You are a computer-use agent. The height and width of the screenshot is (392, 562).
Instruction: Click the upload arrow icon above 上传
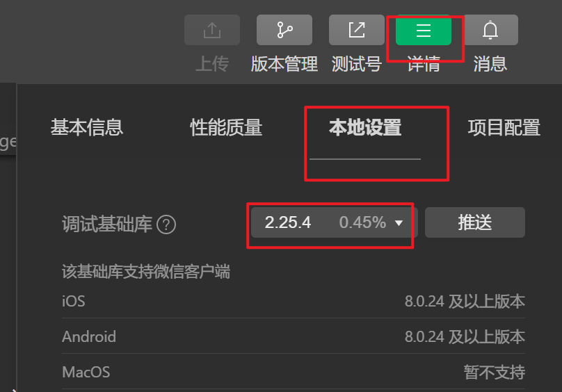[x=212, y=30]
